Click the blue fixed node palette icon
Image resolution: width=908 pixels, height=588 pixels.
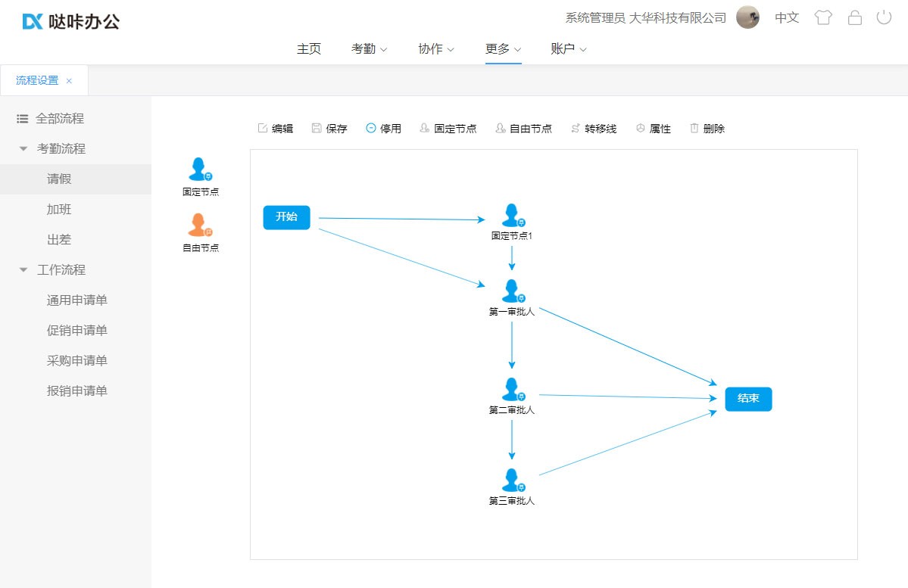tap(200, 170)
